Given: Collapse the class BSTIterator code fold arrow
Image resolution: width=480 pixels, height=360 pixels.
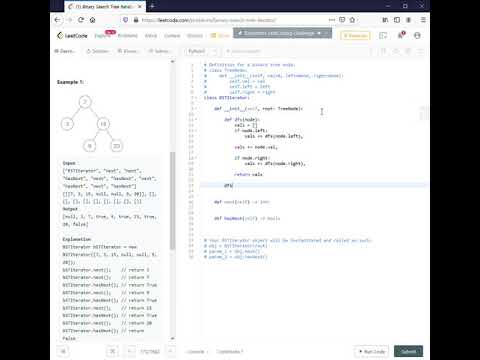Looking at the screenshot, I should (196, 98).
